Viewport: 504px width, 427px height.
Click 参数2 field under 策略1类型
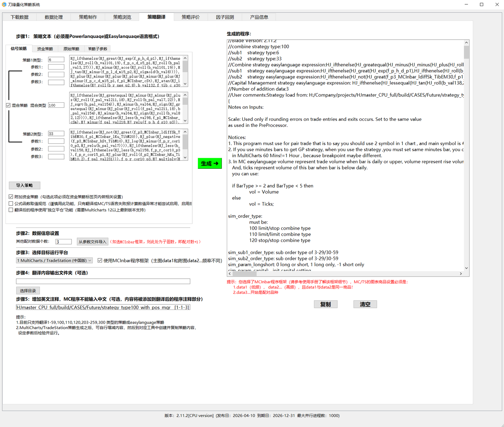click(x=56, y=75)
